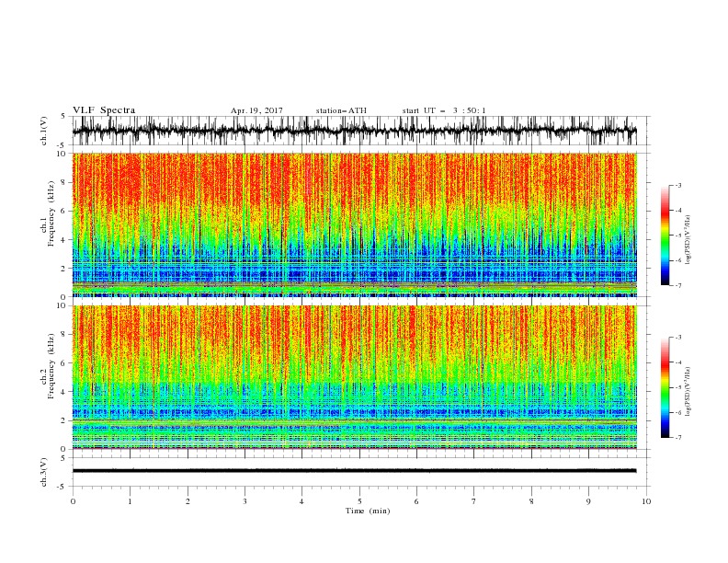Image resolution: width=728 pixels, height=563 pixels.
Task: Click the time axis tick label "2"
Action: 188,501
